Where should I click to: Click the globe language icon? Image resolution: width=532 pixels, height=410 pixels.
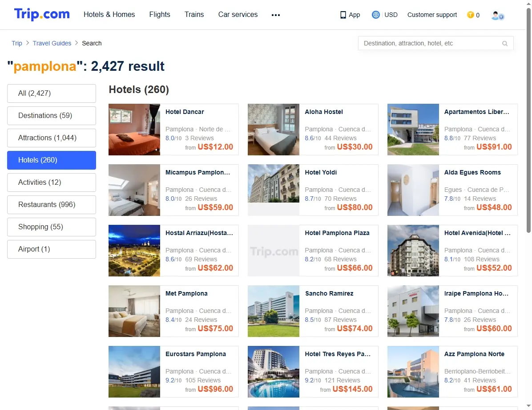click(375, 15)
